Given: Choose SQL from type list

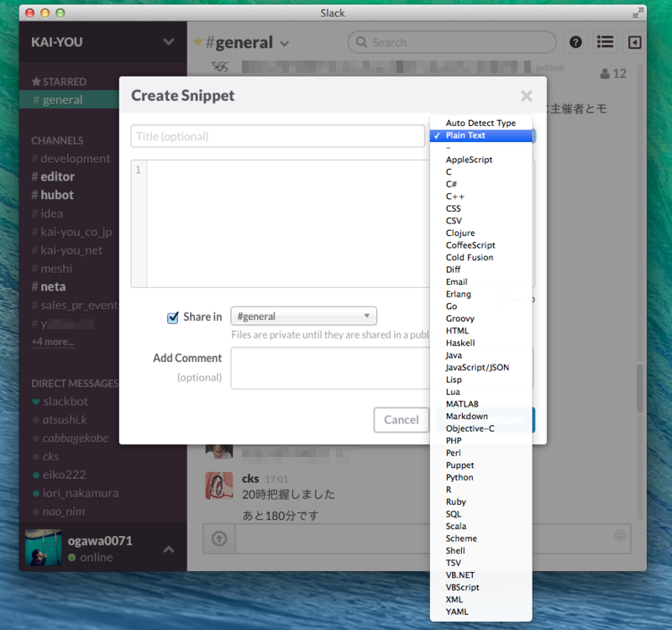Looking at the screenshot, I should pyautogui.click(x=480, y=514).
